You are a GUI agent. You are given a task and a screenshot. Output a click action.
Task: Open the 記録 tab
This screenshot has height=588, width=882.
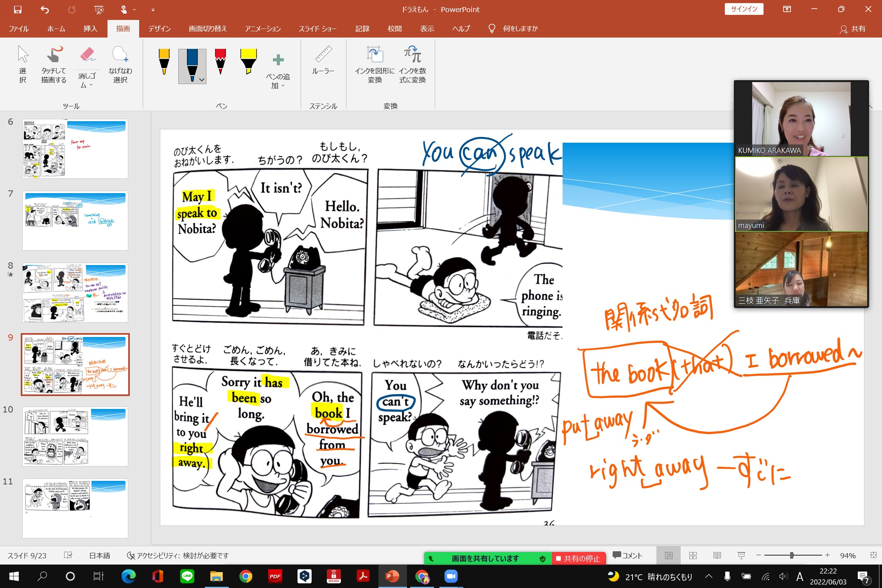click(362, 29)
